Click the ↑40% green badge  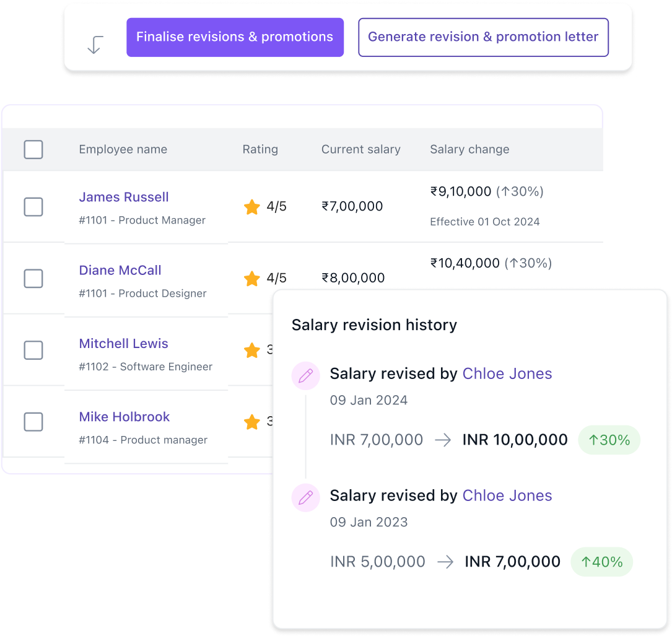click(602, 562)
